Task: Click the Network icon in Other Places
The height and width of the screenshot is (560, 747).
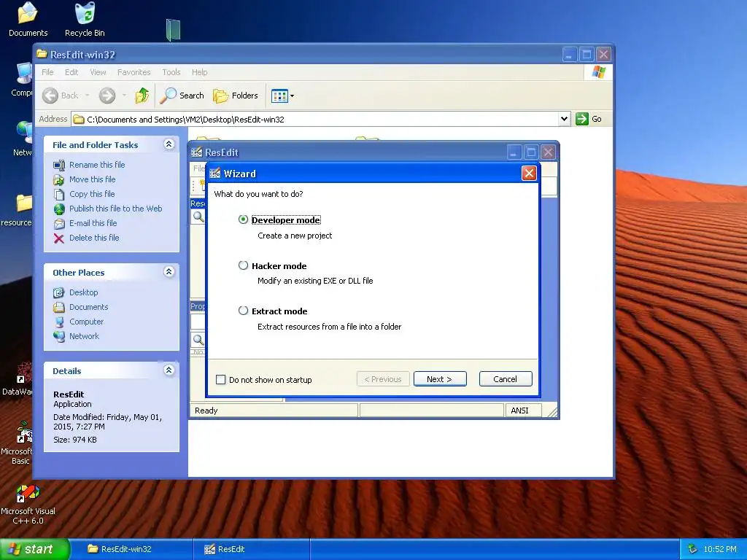Action: coord(59,336)
